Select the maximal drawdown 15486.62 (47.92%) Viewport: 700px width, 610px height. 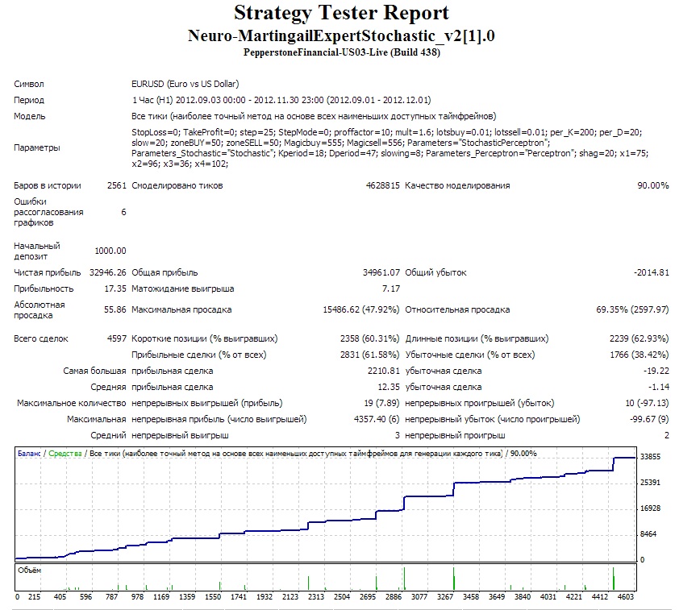tap(361, 309)
